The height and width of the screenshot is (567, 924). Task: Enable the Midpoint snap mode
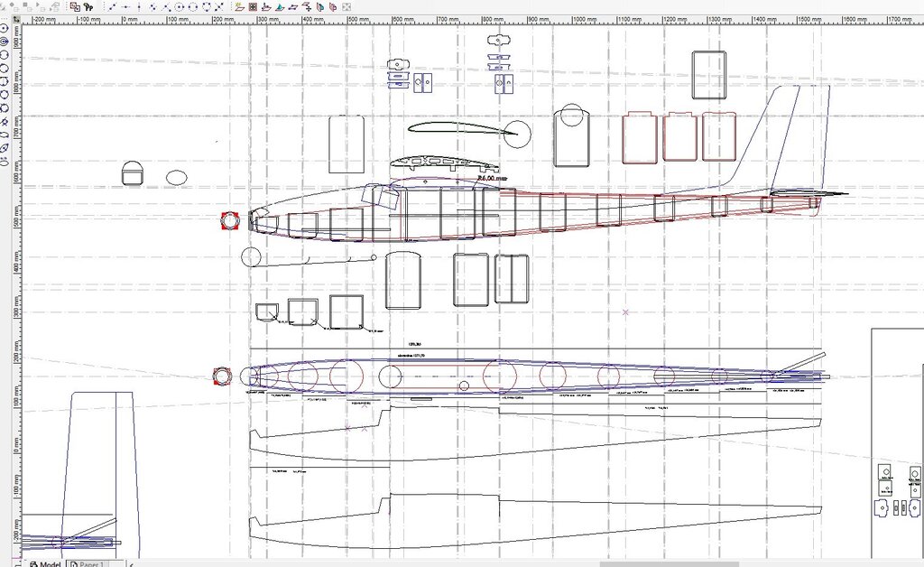pyautogui.click(x=127, y=6)
